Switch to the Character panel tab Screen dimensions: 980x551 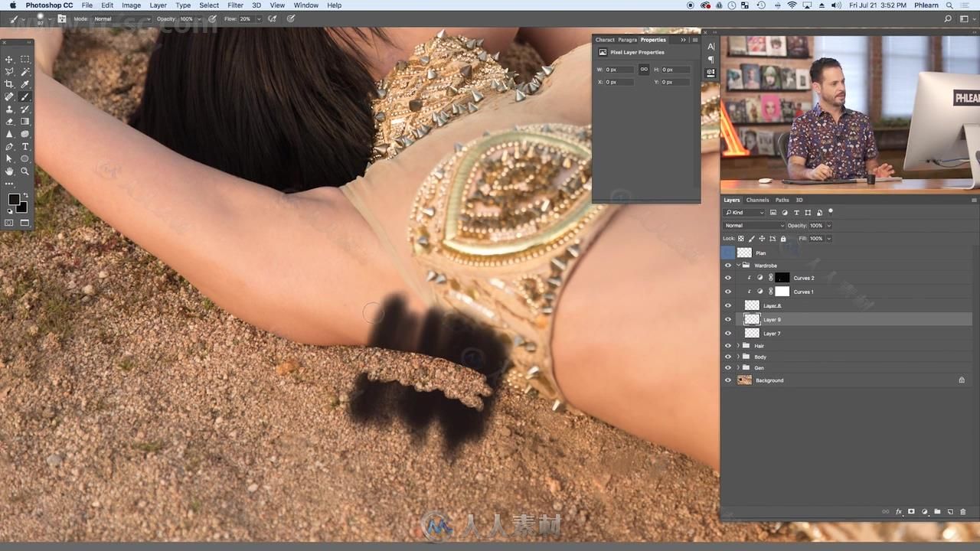605,40
